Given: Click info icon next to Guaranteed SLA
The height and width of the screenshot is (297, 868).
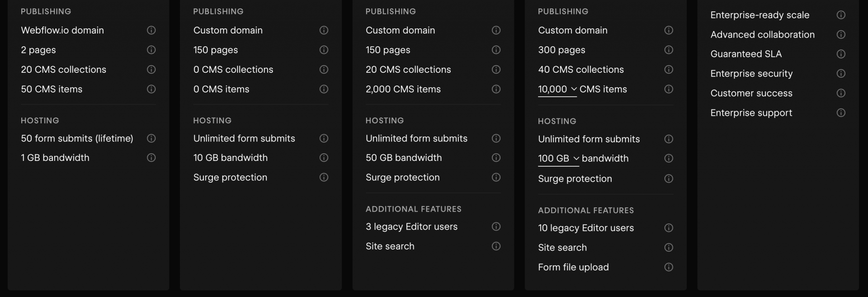Looking at the screenshot, I should [841, 54].
